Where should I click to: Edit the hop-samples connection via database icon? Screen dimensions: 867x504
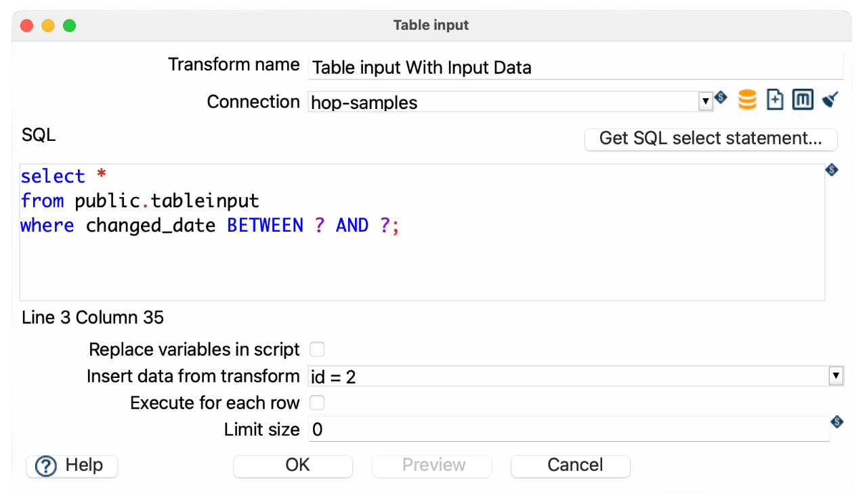coord(746,100)
